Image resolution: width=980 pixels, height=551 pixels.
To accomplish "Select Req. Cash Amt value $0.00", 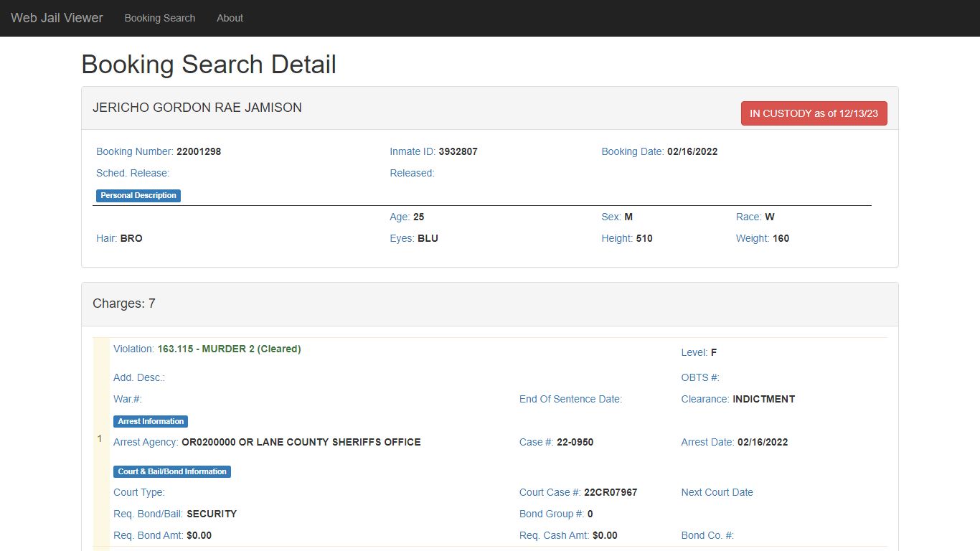I will click(605, 535).
